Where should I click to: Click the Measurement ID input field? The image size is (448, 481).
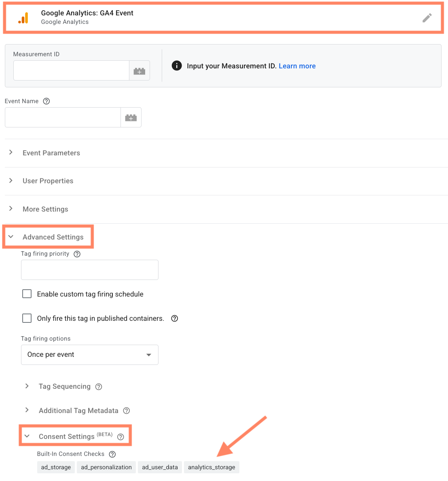point(71,71)
